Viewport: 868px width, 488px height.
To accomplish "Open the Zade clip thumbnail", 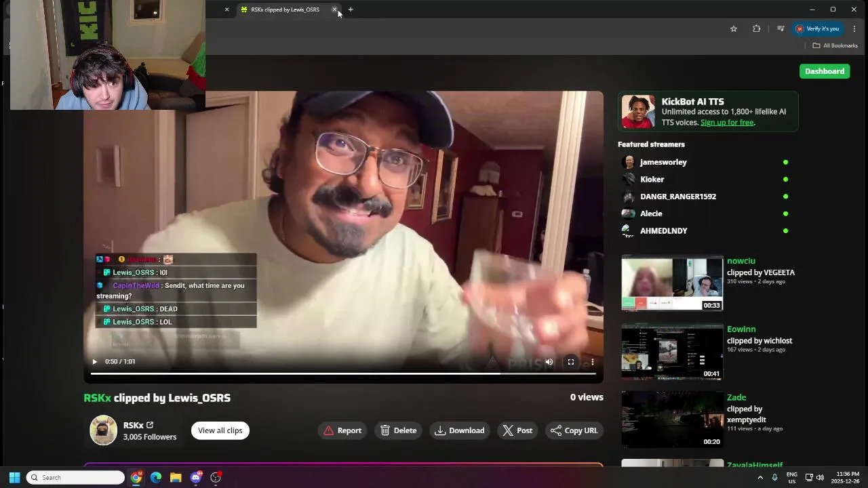I will point(672,420).
